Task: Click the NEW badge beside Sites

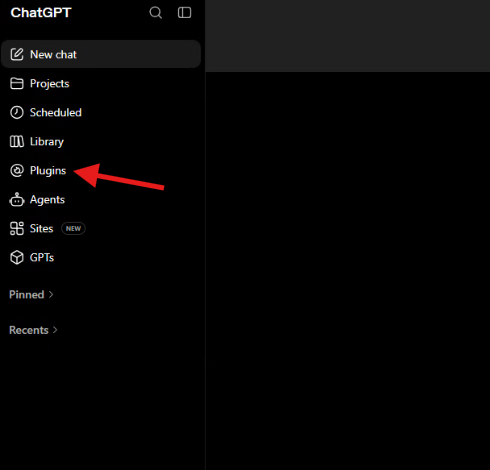Action: 73,229
